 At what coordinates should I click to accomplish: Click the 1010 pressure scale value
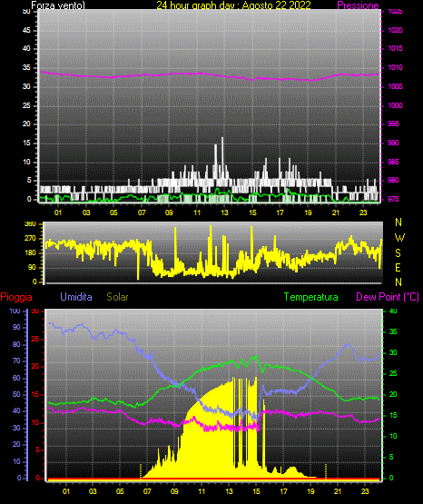click(395, 68)
